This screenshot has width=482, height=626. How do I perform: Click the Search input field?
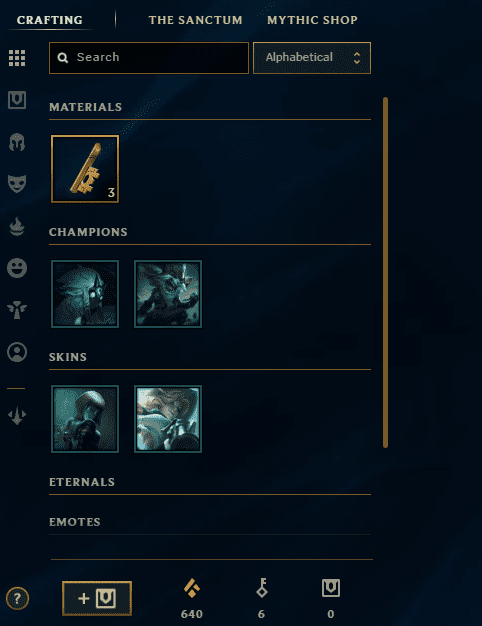(x=149, y=58)
